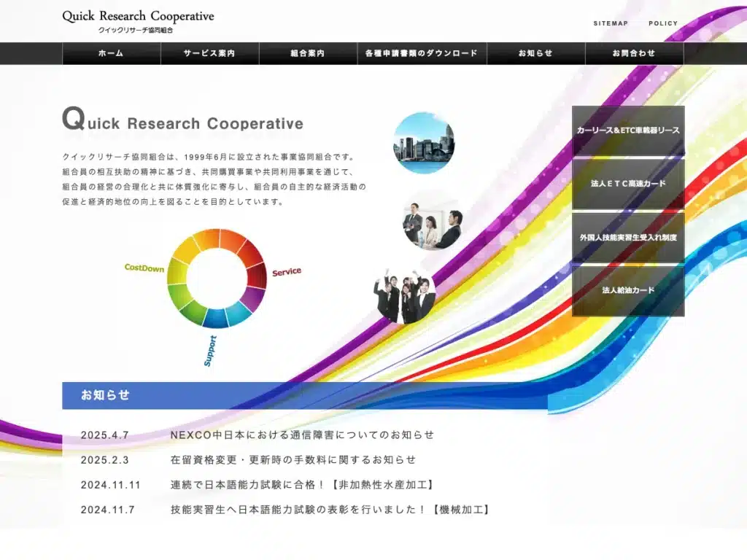Click the Quick Research Cooperative header logo
This screenshot has width=747, height=560.
tap(138, 21)
